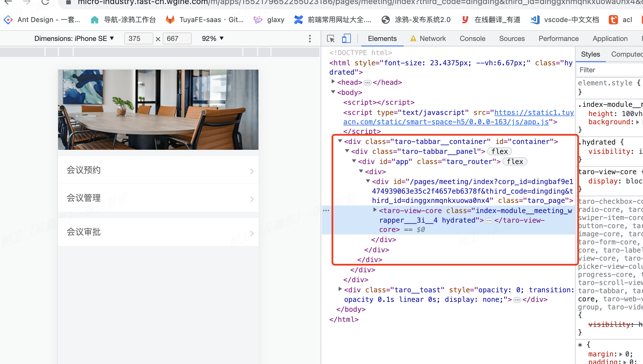This screenshot has width=643, height=364.
Task: Toggle the flex badge on taro-tabbar__panel
Action: click(499, 152)
